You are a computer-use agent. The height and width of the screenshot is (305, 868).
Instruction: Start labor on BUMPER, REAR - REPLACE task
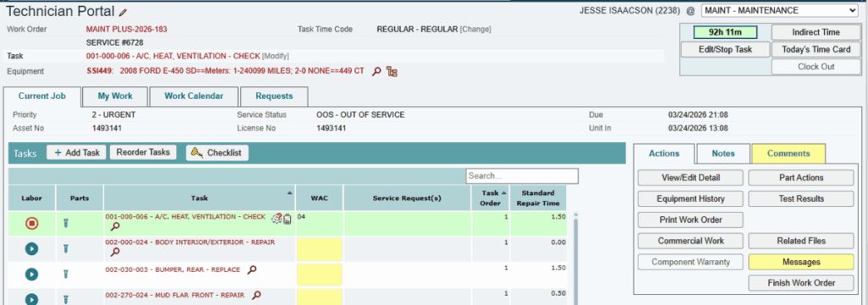31,274
